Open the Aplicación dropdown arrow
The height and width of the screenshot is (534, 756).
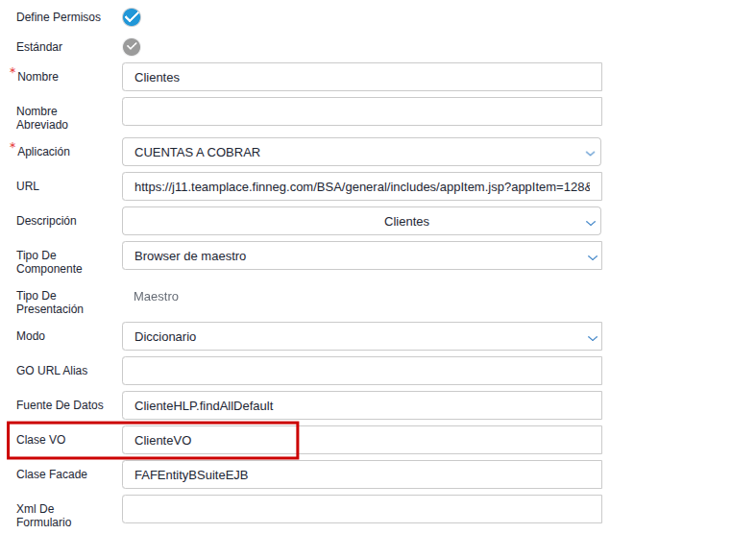tap(590, 153)
